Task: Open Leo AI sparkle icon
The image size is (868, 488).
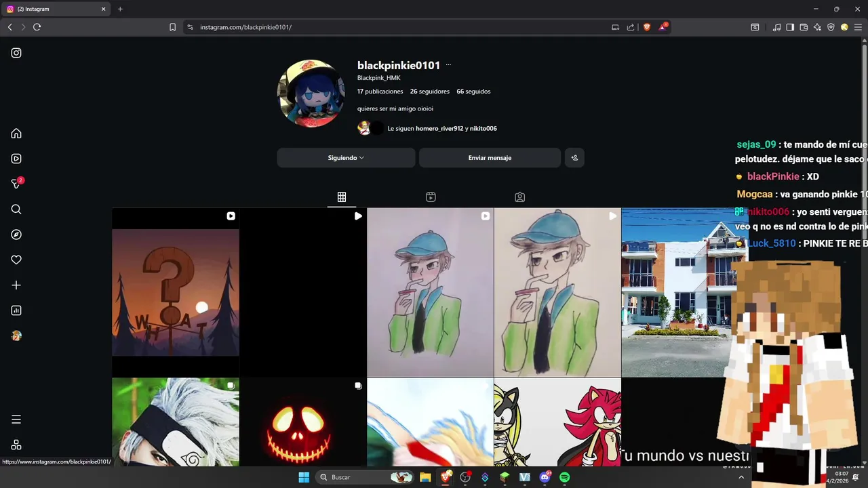Action: pyautogui.click(x=817, y=27)
